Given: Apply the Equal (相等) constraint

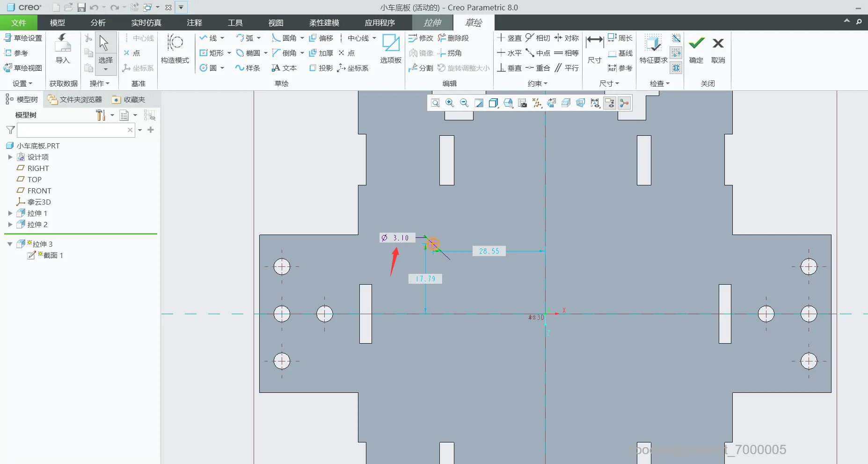Looking at the screenshot, I should pyautogui.click(x=567, y=53).
